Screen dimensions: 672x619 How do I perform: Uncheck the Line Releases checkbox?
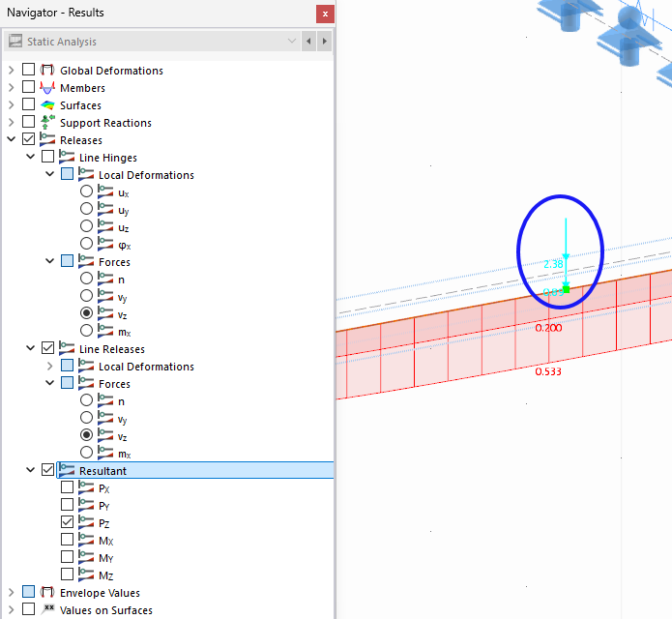point(48,348)
